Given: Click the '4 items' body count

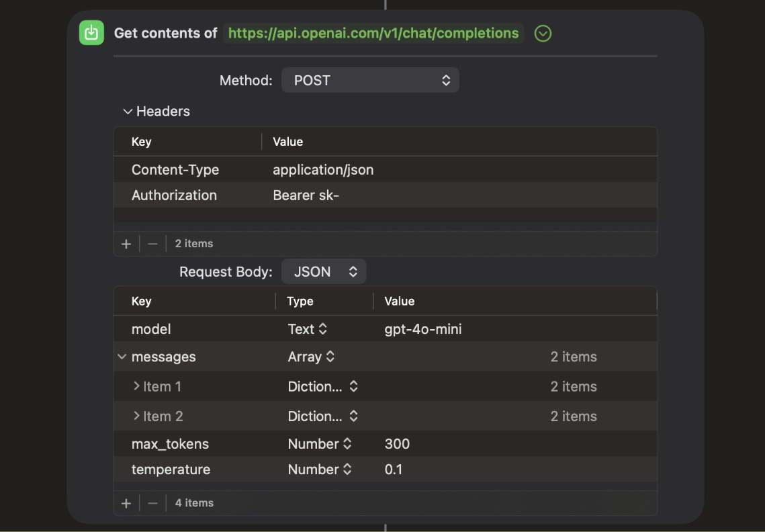Looking at the screenshot, I should [194, 502].
